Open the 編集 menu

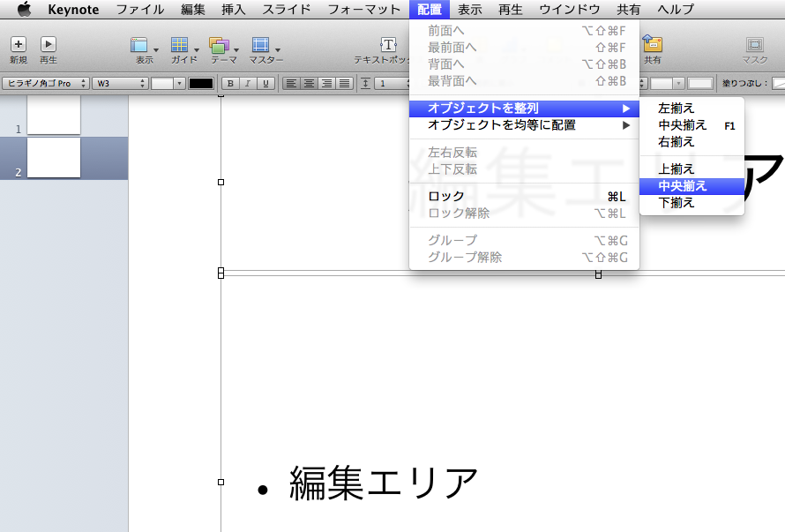coord(193,9)
